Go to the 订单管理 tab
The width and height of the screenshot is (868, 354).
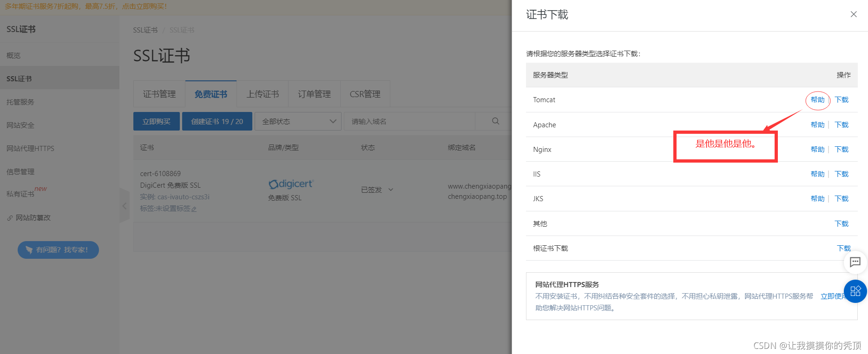[x=314, y=94]
